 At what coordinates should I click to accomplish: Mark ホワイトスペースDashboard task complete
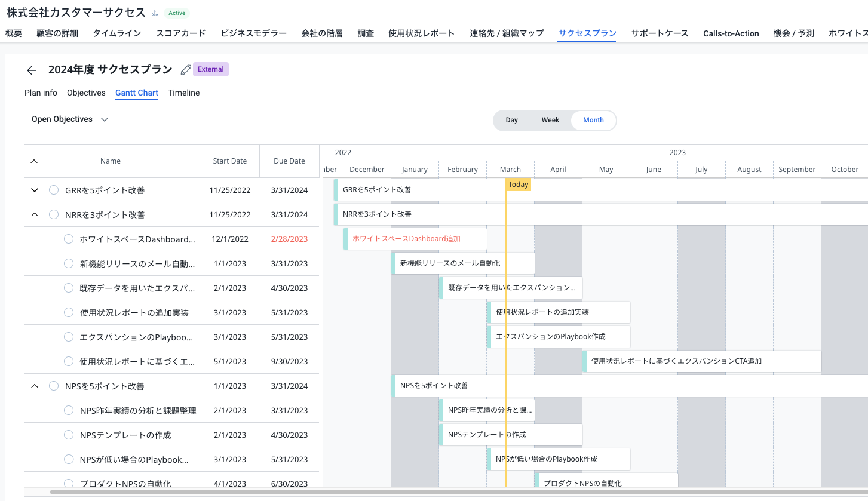tap(69, 239)
